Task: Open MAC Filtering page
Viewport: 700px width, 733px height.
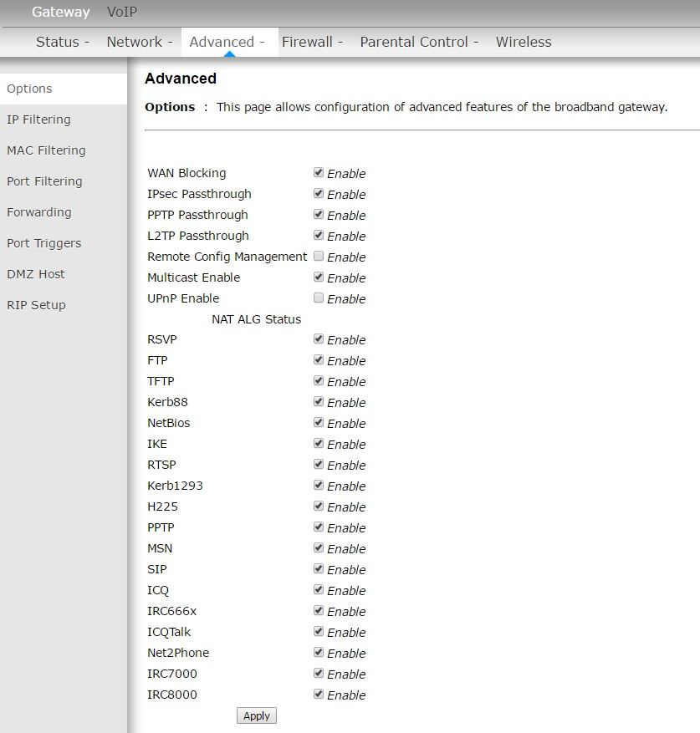Action: tap(46, 150)
